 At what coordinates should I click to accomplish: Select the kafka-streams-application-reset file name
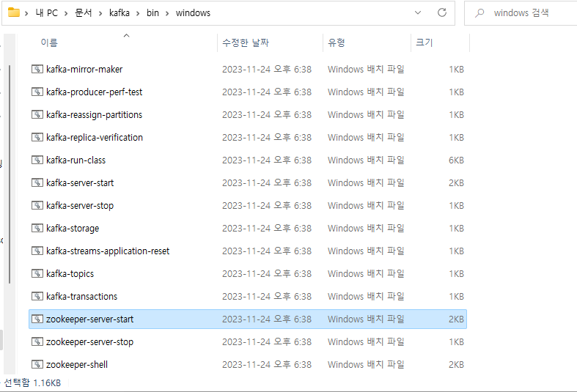[108, 251]
